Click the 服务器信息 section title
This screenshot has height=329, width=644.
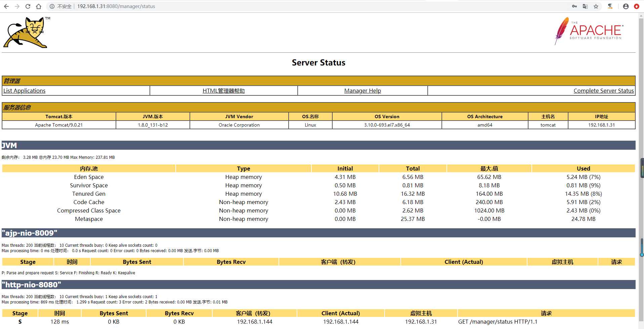coord(17,107)
